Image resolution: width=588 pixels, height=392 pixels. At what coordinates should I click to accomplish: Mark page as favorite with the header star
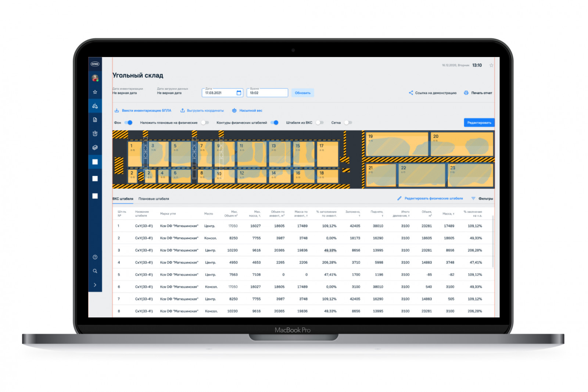(491, 65)
